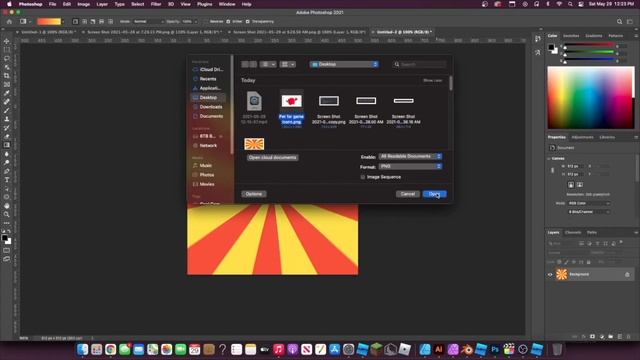
Task: Switch to the Channels tab
Action: coord(573,232)
